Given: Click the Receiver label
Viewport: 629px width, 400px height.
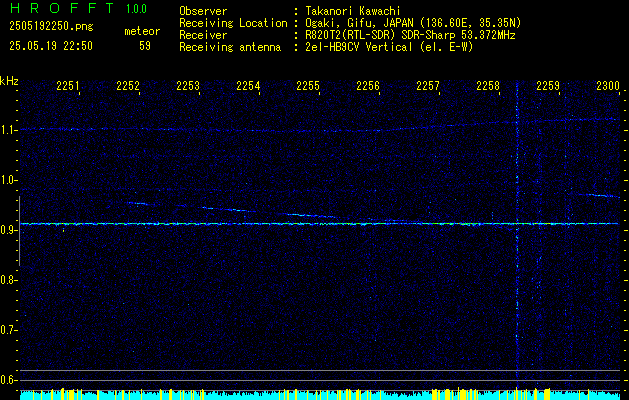Looking at the screenshot, I should pyautogui.click(x=203, y=35).
